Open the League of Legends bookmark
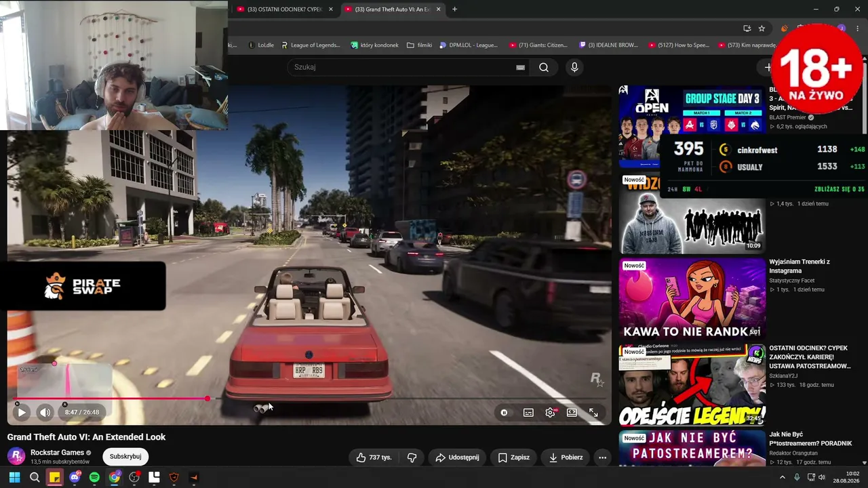This screenshot has width=868, height=488. [x=310, y=45]
